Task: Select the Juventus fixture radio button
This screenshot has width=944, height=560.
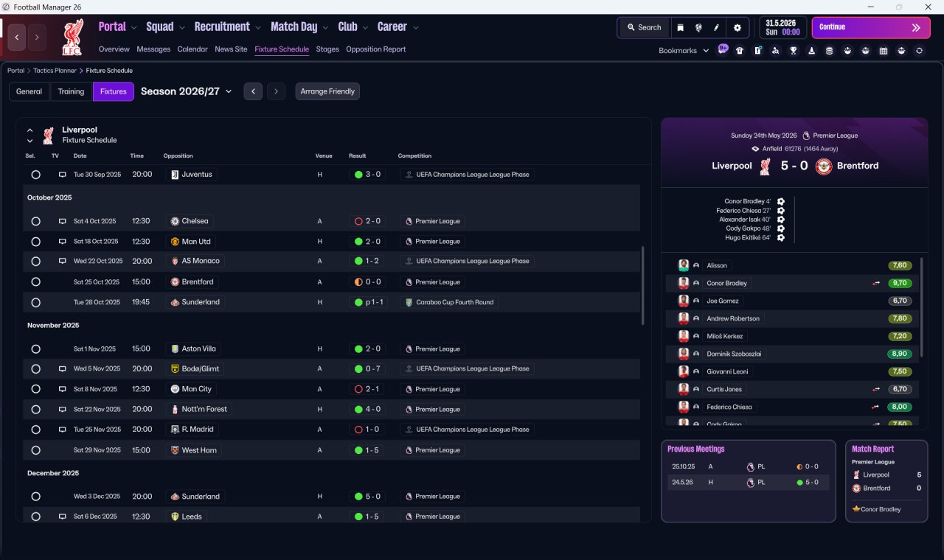Action: pyautogui.click(x=35, y=175)
